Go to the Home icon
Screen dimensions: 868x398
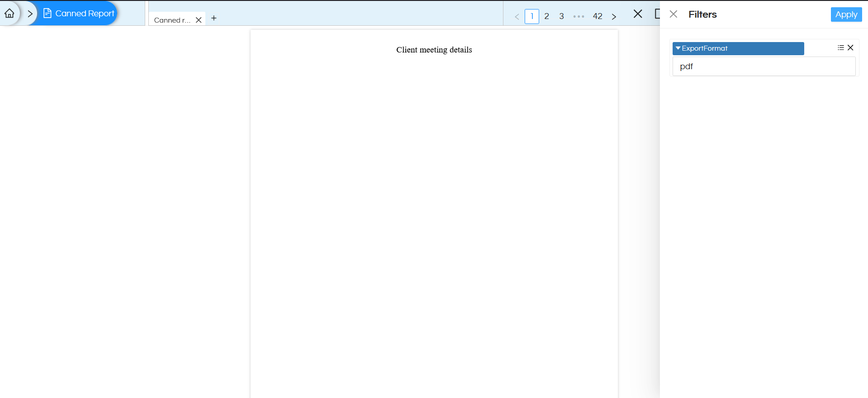coord(9,14)
